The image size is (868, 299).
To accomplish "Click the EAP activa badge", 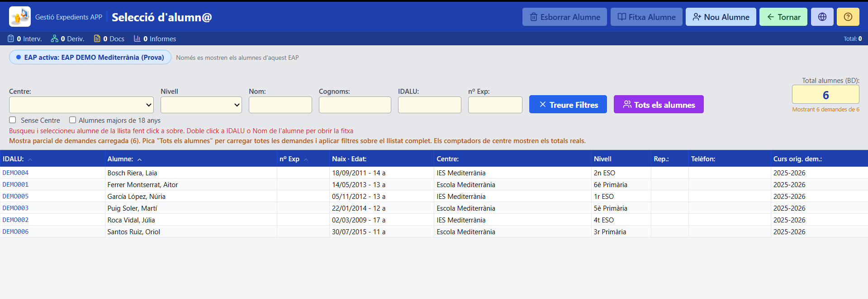I will (90, 57).
